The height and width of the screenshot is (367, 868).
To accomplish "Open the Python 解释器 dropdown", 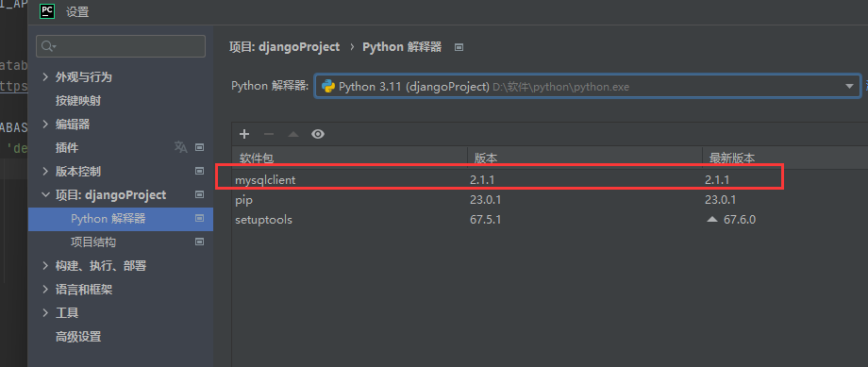I will coord(588,87).
